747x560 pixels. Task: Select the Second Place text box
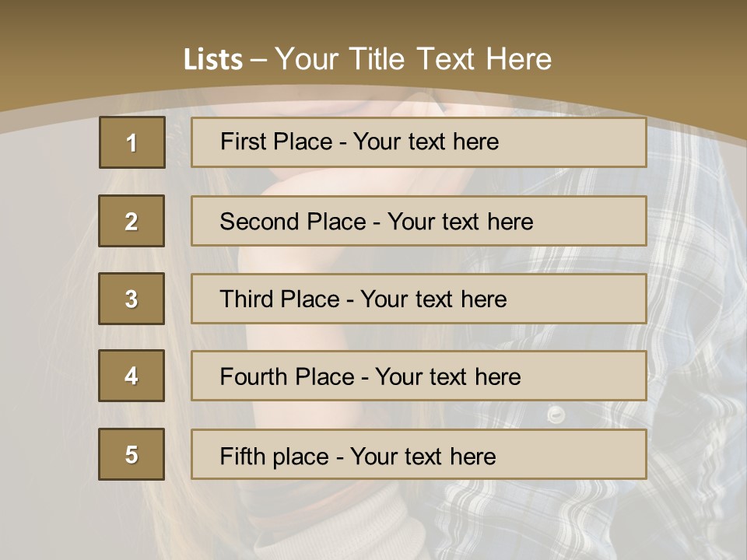419,221
